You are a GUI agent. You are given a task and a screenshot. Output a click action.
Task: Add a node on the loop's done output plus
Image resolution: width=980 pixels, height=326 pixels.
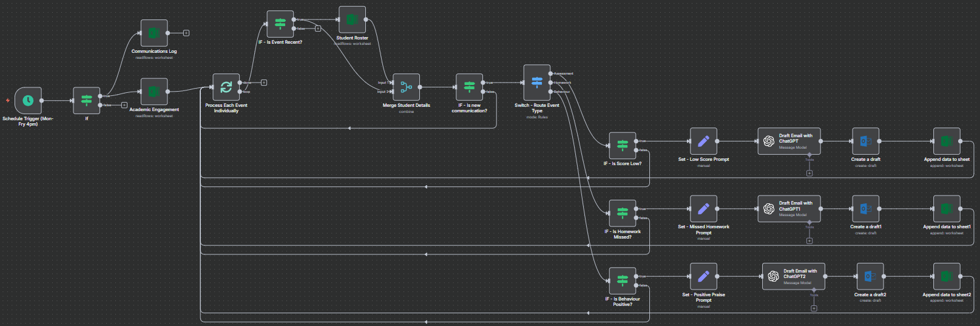pos(264,83)
